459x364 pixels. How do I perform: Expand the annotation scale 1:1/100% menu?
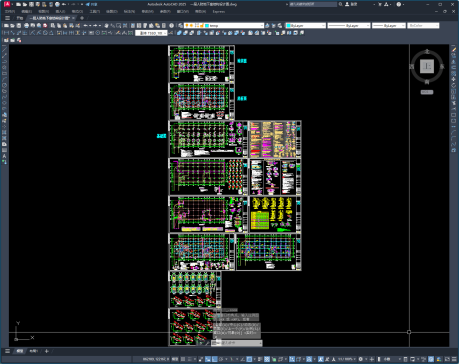click(347, 359)
